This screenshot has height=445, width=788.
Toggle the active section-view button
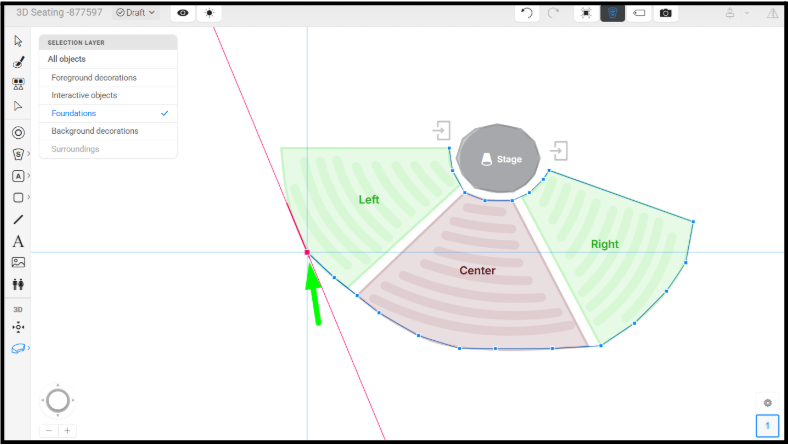tap(613, 13)
